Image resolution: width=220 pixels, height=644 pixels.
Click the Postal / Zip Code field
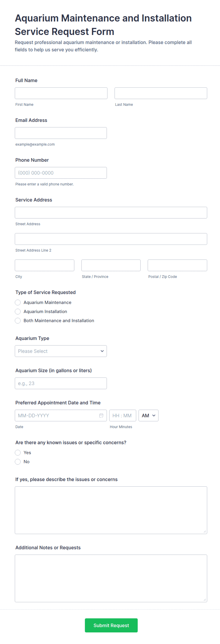(x=177, y=265)
